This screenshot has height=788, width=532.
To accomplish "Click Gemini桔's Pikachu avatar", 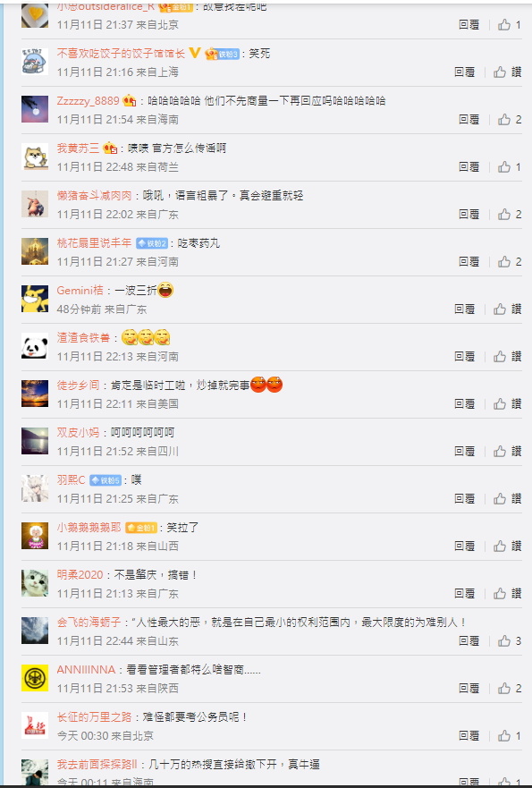I will click(x=35, y=299).
